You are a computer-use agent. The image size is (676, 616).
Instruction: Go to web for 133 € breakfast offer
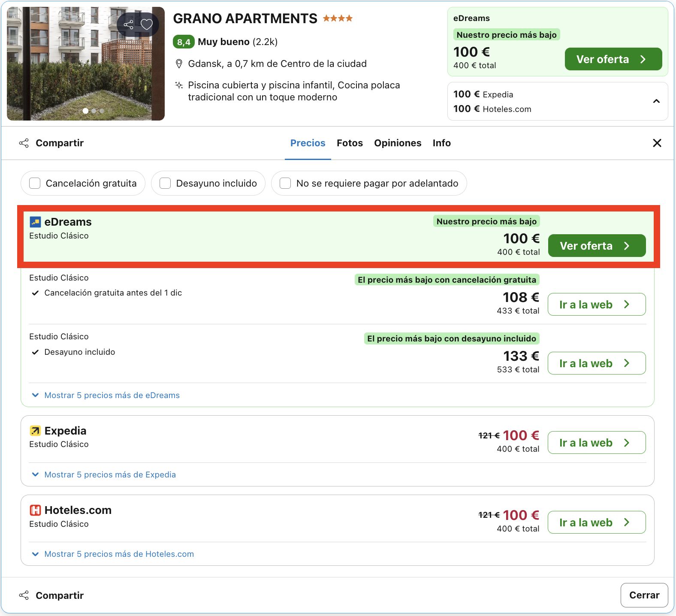[x=597, y=363]
